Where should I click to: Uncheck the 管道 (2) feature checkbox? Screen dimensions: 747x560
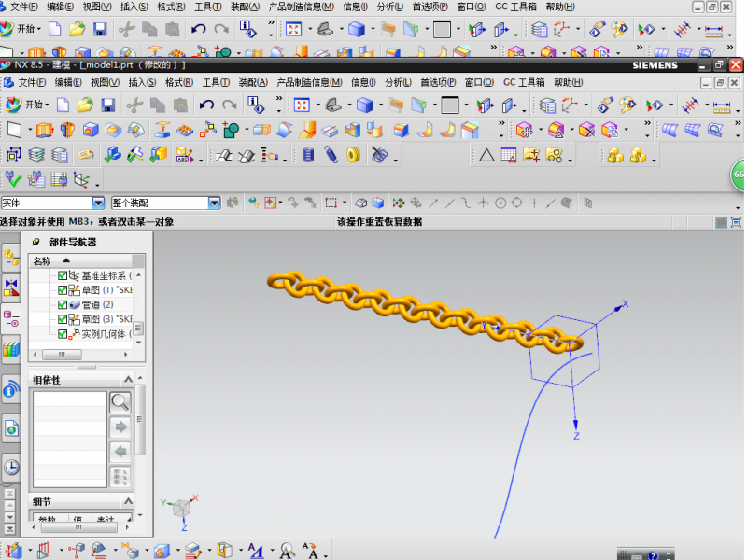63,304
